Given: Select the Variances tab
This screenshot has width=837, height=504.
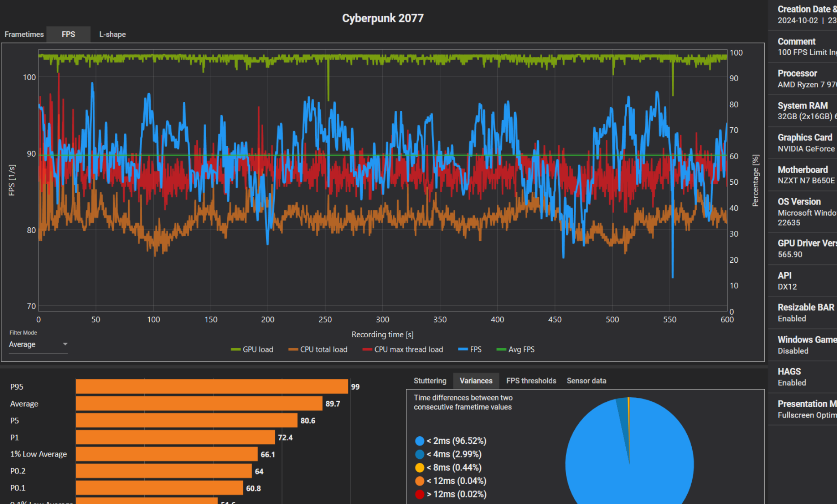Looking at the screenshot, I should coord(476,381).
